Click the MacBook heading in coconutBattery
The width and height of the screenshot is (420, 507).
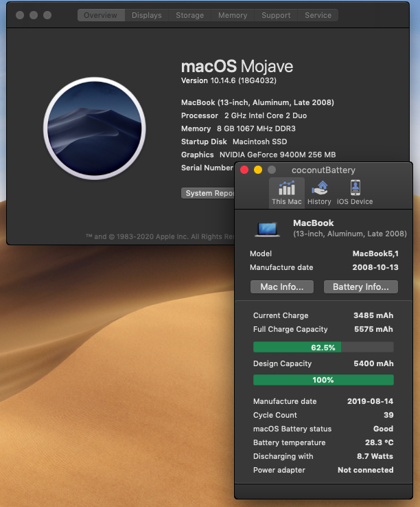[x=314, y=223]
